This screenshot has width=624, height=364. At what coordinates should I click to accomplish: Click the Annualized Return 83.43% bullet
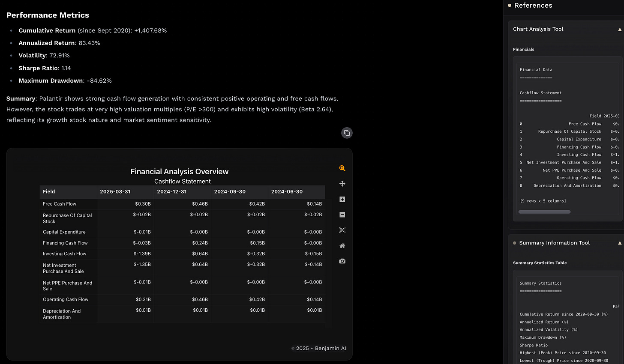point(59,43)
